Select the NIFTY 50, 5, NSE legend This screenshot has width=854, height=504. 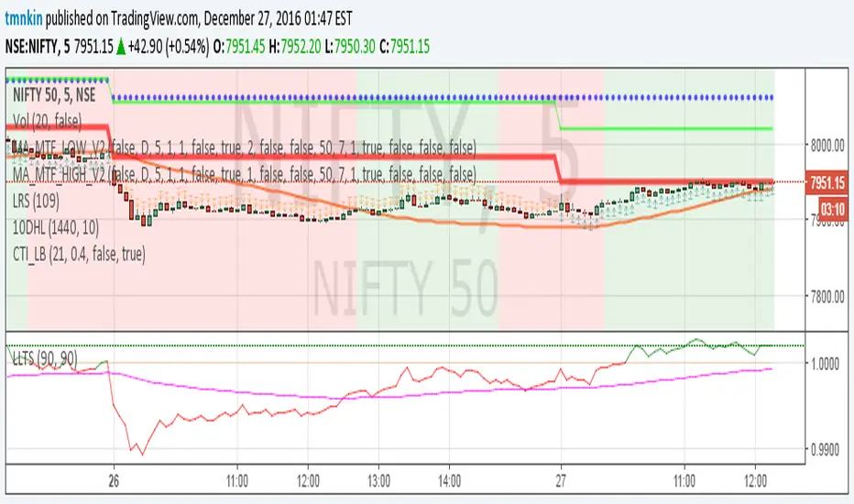point(54,95)
